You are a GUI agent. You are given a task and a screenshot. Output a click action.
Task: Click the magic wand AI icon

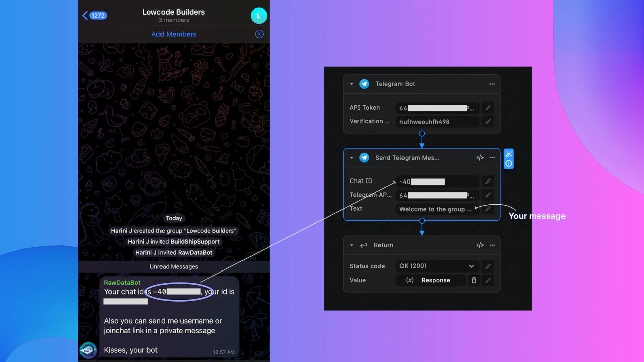pyautogui.click(x=509, y=154)
